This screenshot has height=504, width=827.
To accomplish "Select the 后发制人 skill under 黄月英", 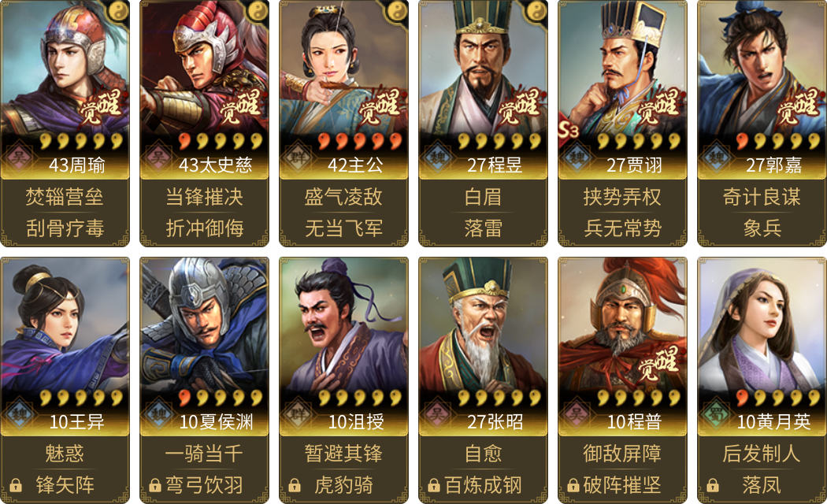I will (x=762, y=454).
